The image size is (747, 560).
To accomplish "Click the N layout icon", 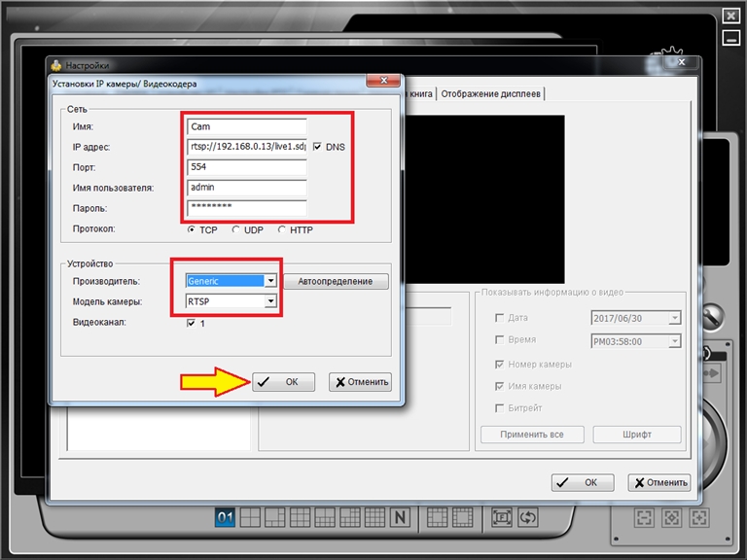I will [x=400, y=518].
